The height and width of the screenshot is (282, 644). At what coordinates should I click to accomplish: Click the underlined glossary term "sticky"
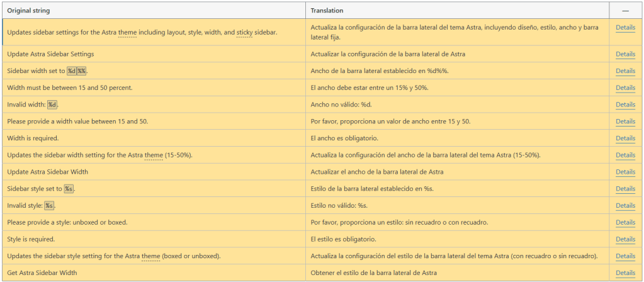coord(244,31)
